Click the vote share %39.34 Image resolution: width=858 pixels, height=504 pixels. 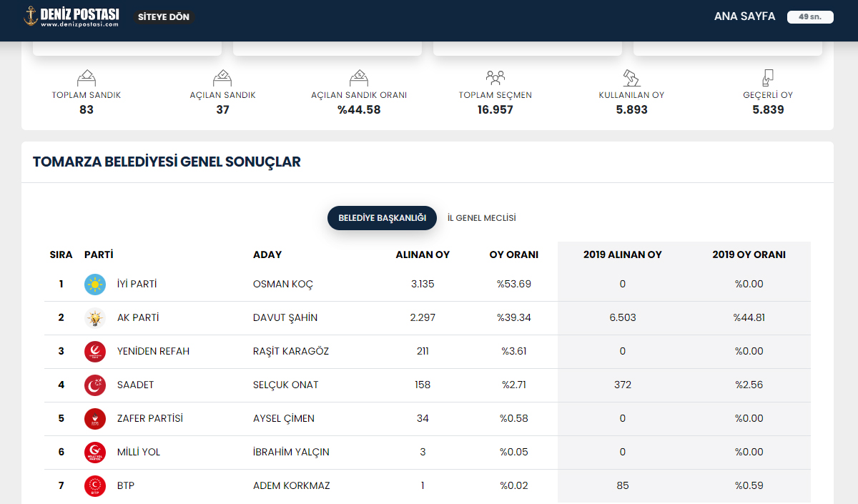(514, 317)
